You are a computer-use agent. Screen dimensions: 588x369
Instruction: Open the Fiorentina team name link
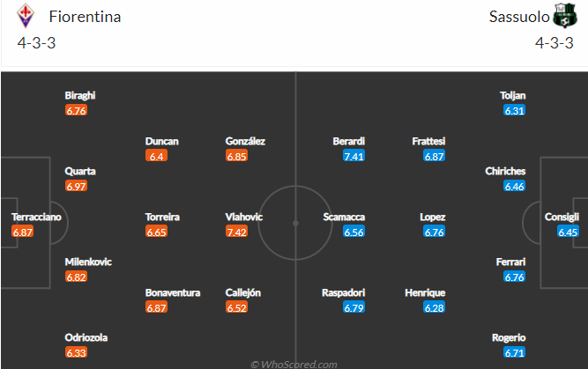click(85, 17)
